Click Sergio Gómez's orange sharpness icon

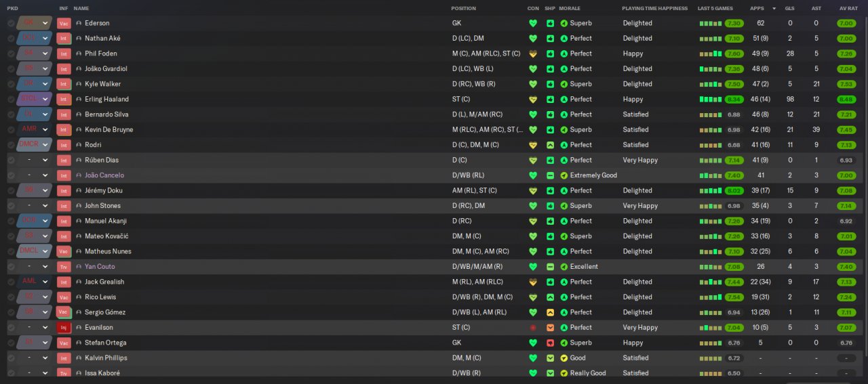tap(550, 312)
